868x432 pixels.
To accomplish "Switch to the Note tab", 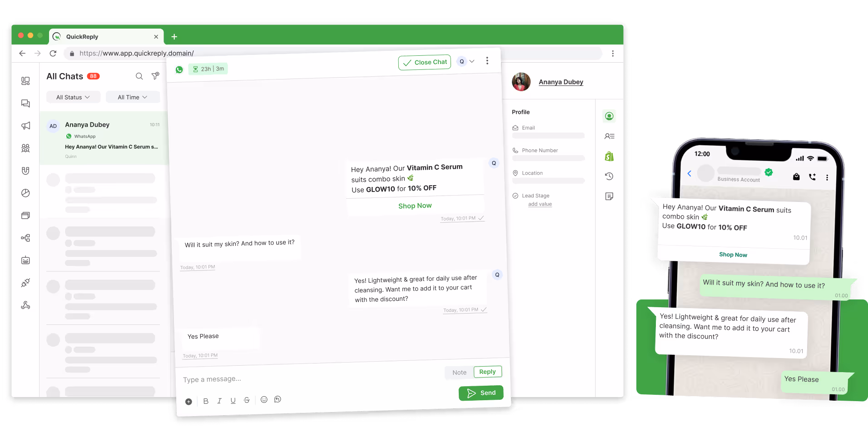I will pyautogui.click(x=459, y=373).
